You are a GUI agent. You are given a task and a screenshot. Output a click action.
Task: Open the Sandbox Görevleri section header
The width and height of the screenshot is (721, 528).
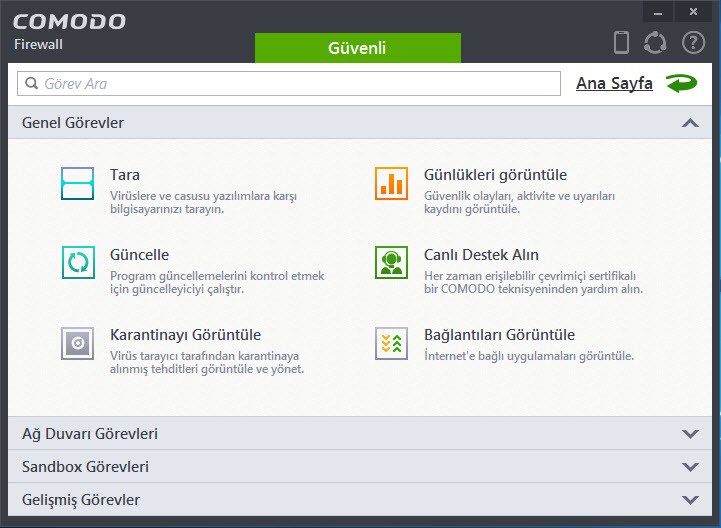coord(360,467)
